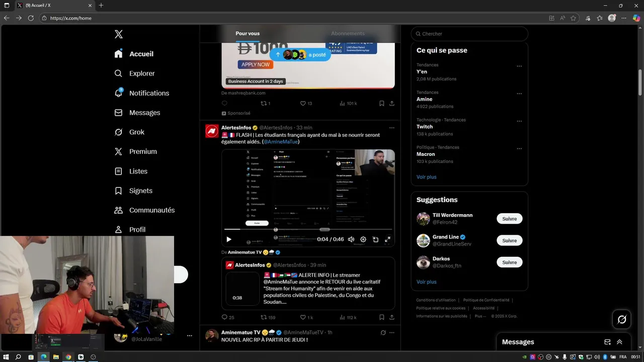The height and width of the screenshot is (362, 644).
Task: Open Messages from sidebar
Action: (x=137, y=113)
